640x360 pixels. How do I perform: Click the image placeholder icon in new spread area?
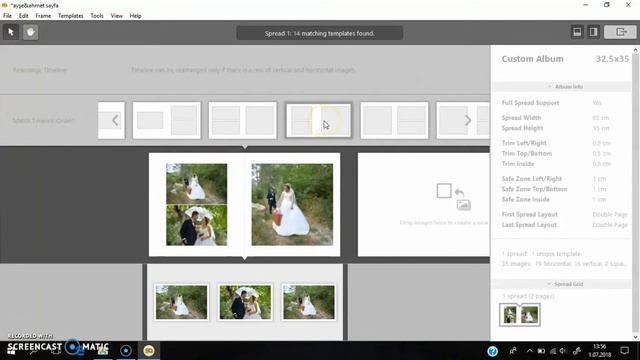coord(463,204)
